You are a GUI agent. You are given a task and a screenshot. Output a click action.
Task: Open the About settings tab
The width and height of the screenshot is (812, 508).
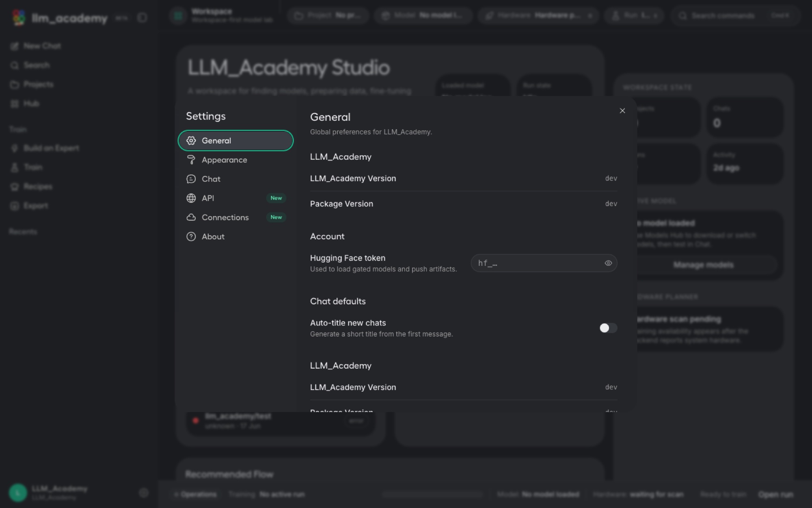click(235, 237)
